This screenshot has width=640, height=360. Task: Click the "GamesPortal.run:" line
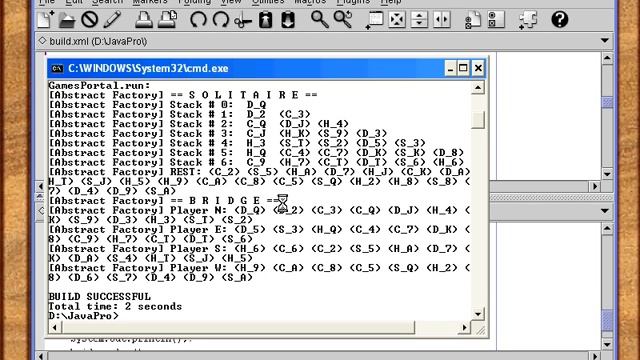[100, 86]
